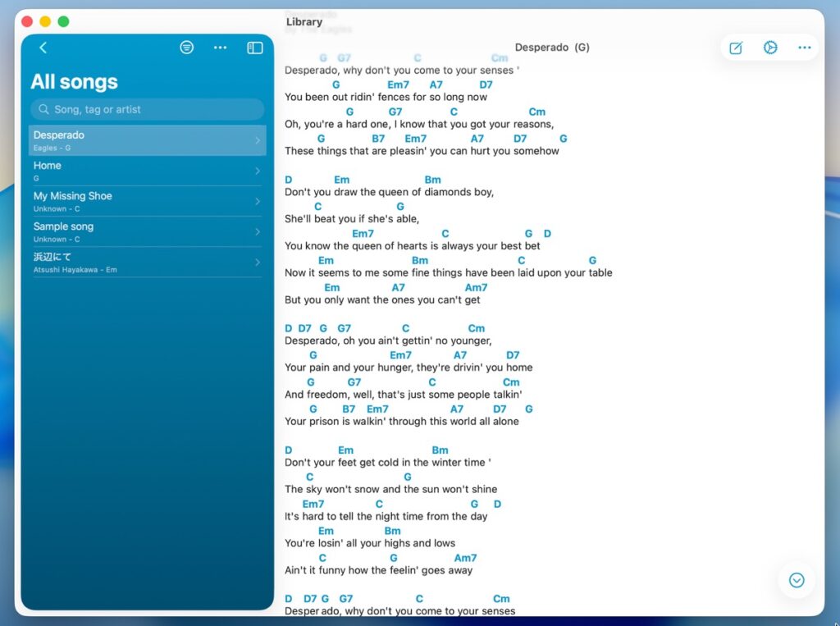
Task: Click the All songs heading
Action: (x=74, y=82)
